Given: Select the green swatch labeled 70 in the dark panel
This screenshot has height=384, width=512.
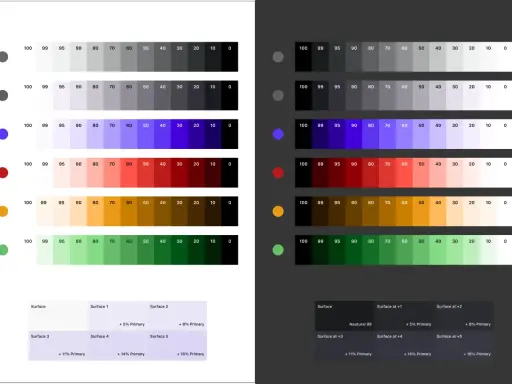Looking at the screenshot, I should tap(387, 250).
